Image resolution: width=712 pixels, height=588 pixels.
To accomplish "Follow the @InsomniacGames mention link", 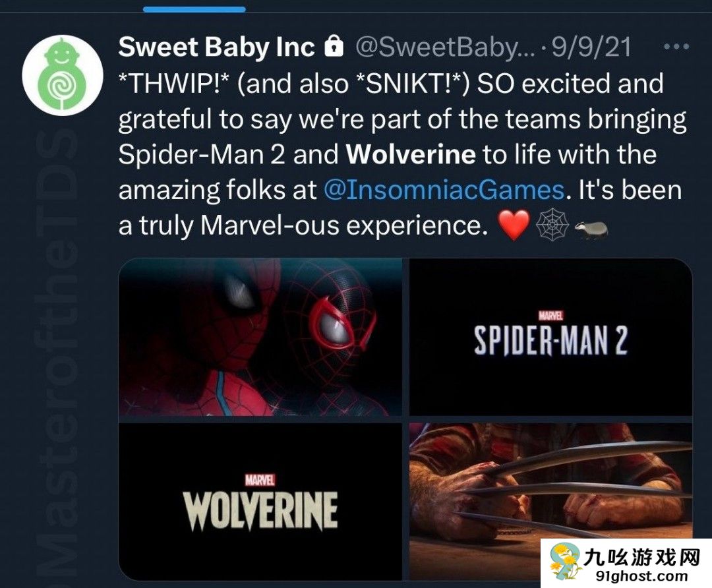I will click(444, 191).
